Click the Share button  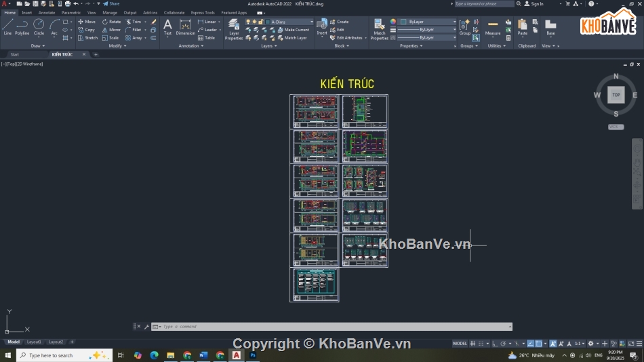pos(111,3)
